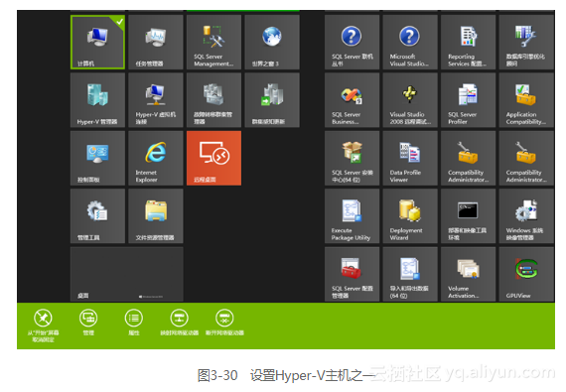Launch SQL Server Management Studio tile
This screenshot has height=392, width=566.
tap(213, 43)
